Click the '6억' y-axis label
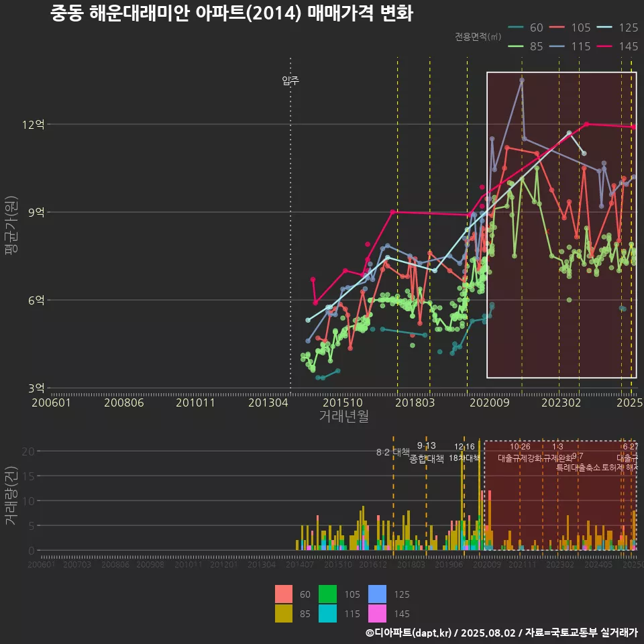Image resolution: width=644 pixels, height=644 pixels. 36,301
